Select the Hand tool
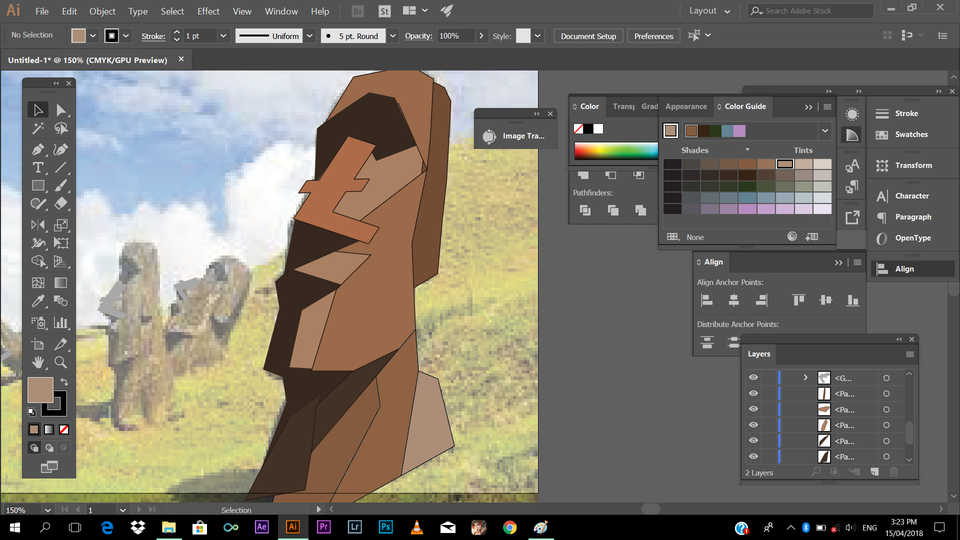 coord(38,362)
